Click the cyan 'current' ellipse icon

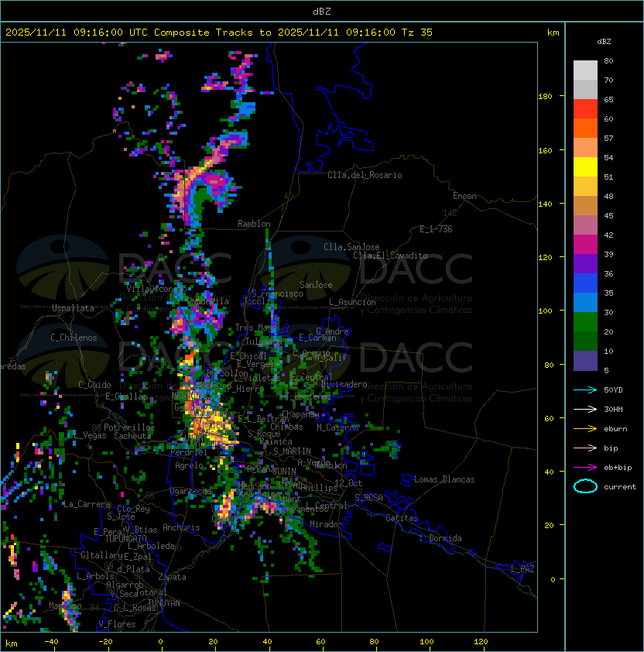click(x=585, y=486)
